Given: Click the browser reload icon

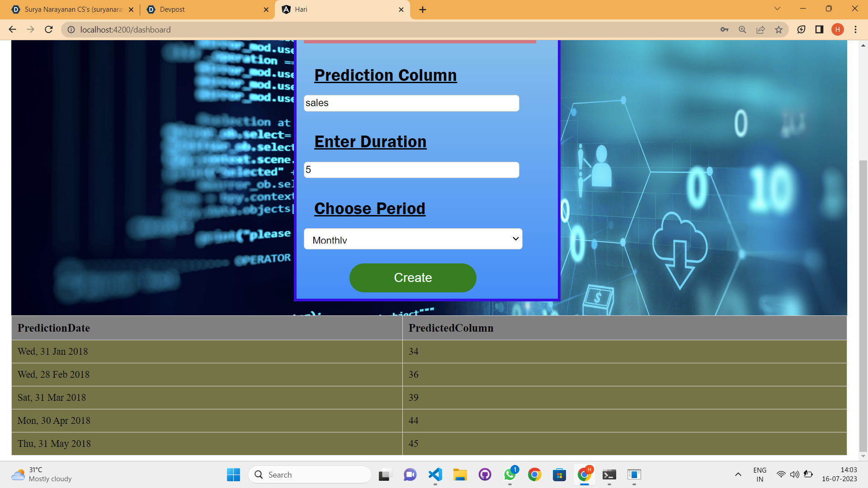Looking at the screenshot, I should (x=49, y=29).
